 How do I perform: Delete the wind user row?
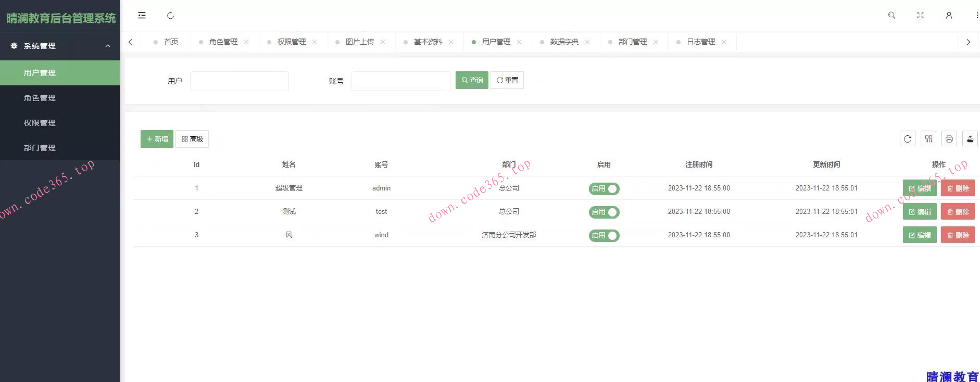pyautogui.click(x=958, y=235)
